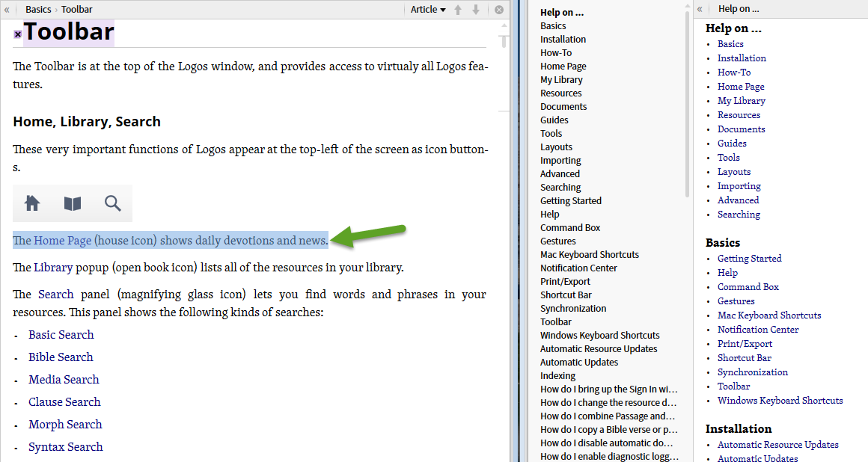Open Automatic Resource Updates link in right panel
The height and width of the screenshot is (462, 868).
tap(777, 445)
